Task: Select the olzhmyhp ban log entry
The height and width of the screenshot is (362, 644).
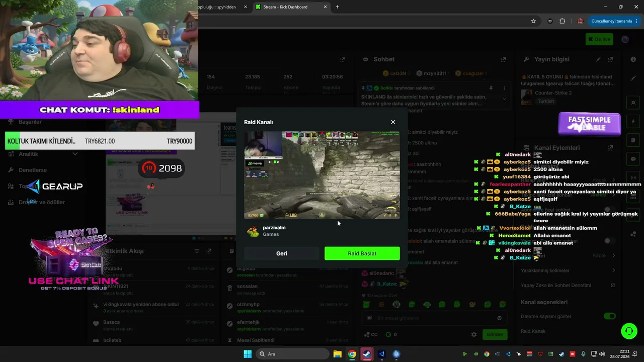Action: pyautogui.click(x=287, y=307)
